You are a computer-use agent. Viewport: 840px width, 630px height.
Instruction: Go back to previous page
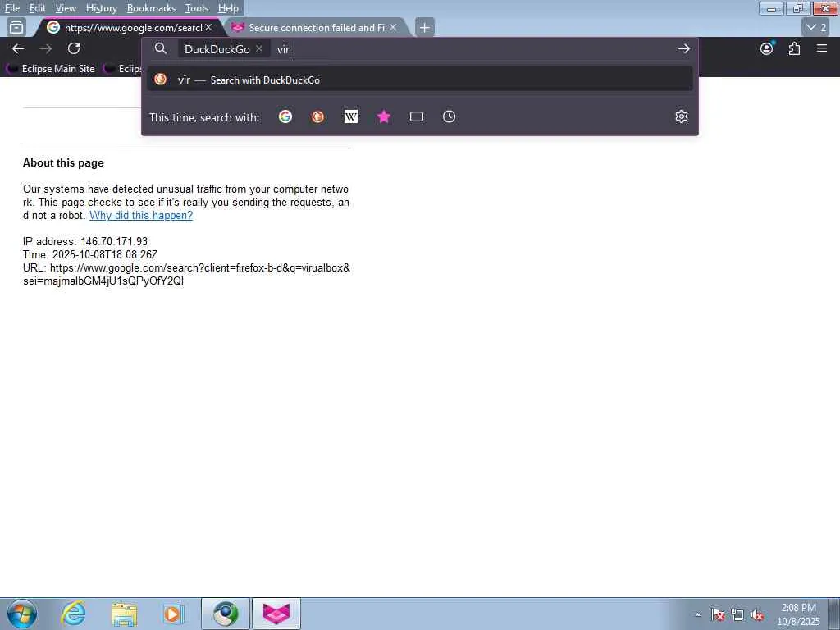[18, 48]
